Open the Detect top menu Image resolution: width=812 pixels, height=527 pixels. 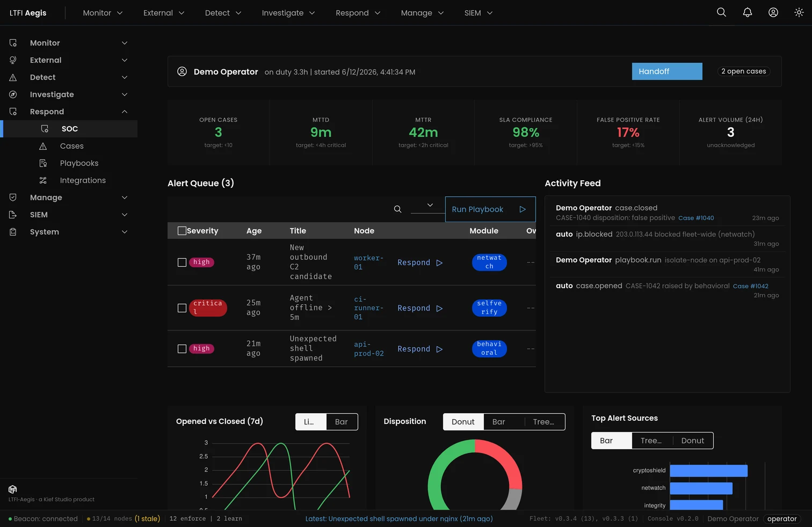tap(223, 13)
